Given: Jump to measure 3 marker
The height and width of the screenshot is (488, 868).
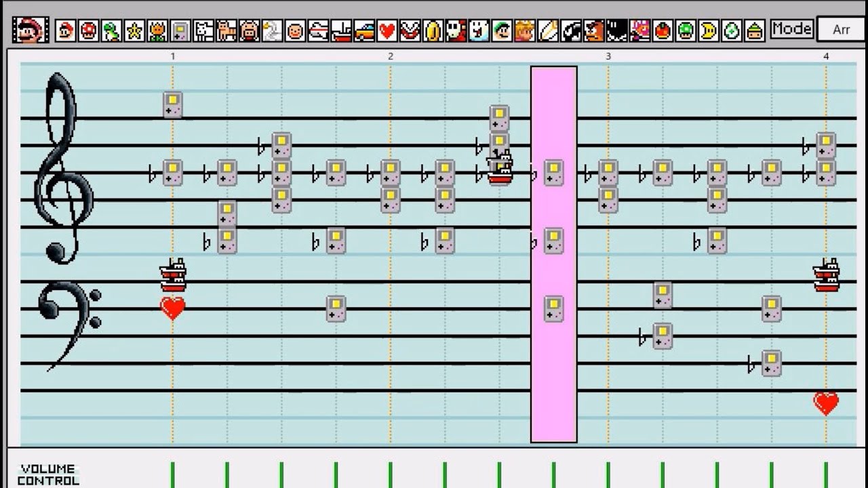Looking at the screenshot, I should tap(608, 56).
